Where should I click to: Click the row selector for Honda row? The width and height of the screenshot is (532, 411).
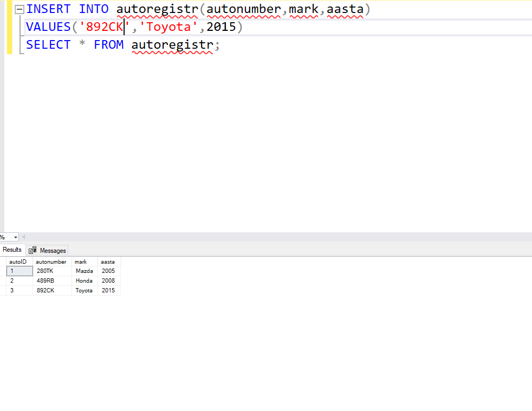[3, 281]
